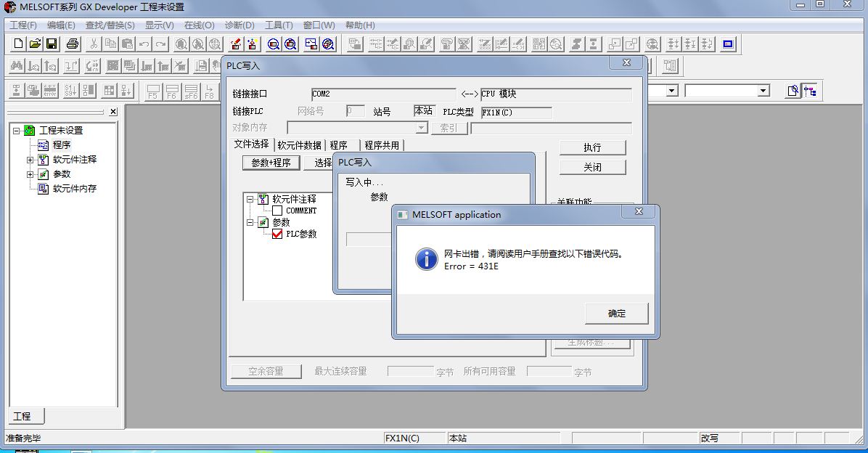Screen dimensions: 868x453
Task: Click the Save Project floppy disk icon
Action: coord(52,44)
